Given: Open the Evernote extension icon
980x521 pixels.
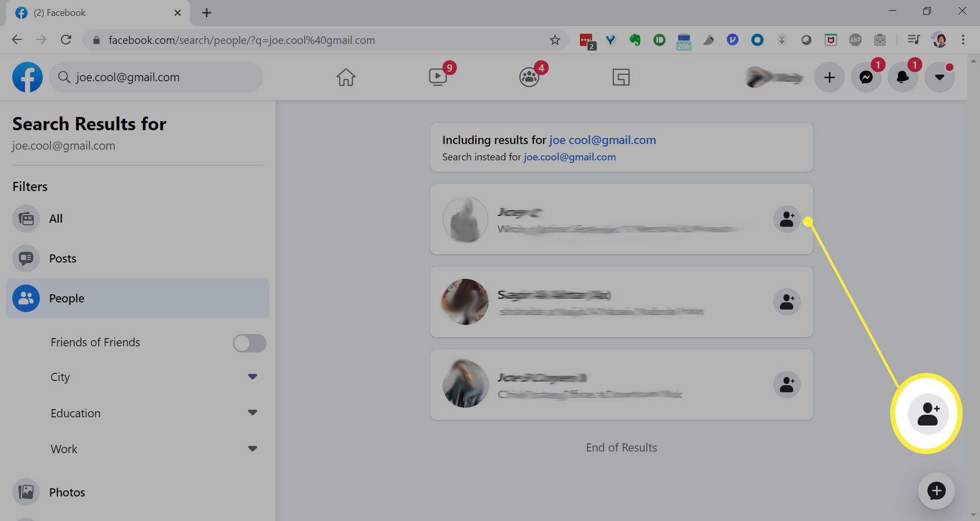Looking at the screenshot, I should pyautogui.click(x=634, y=40).
